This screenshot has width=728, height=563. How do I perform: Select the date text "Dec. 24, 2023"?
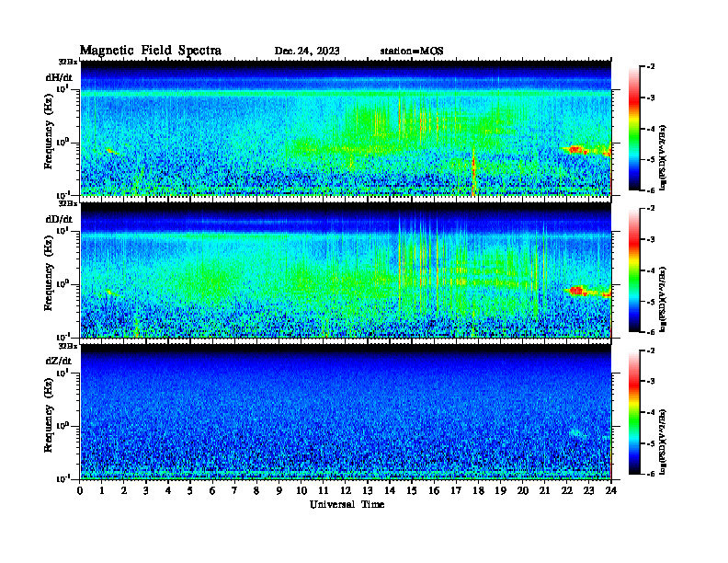click(x=307, y=52)
